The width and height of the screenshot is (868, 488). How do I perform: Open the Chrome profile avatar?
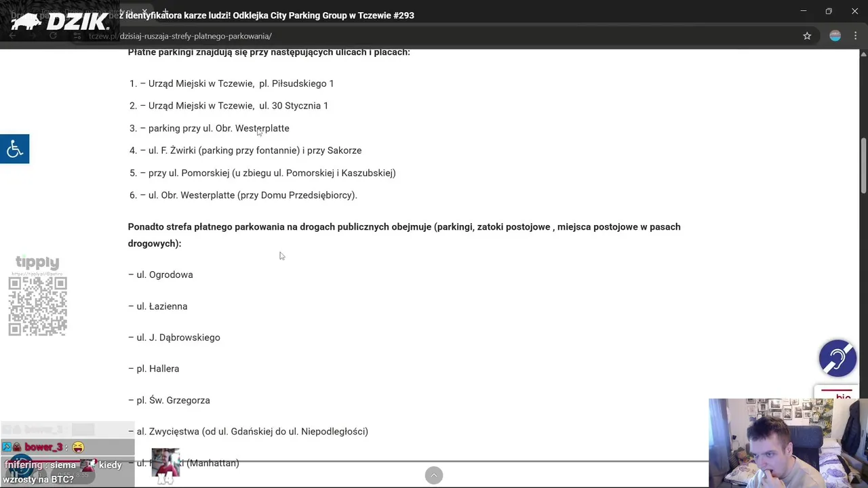point(835,36)
